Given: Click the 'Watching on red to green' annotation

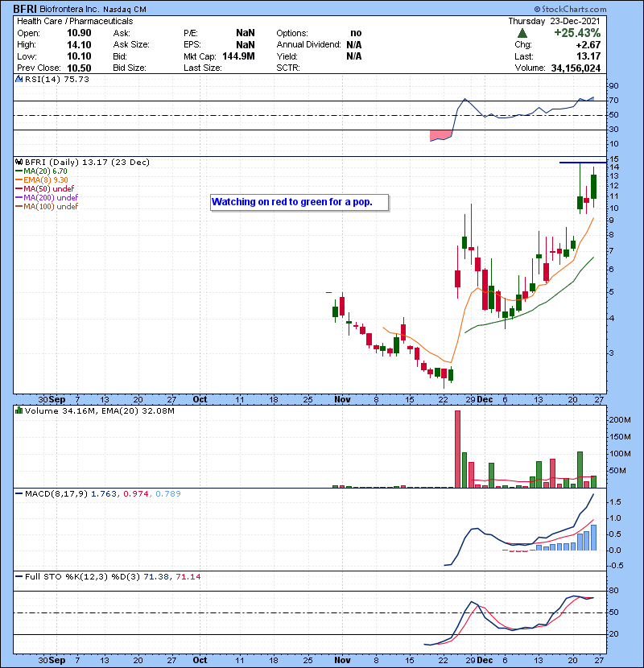Looking at the screenshot, I should coord(299,202).
